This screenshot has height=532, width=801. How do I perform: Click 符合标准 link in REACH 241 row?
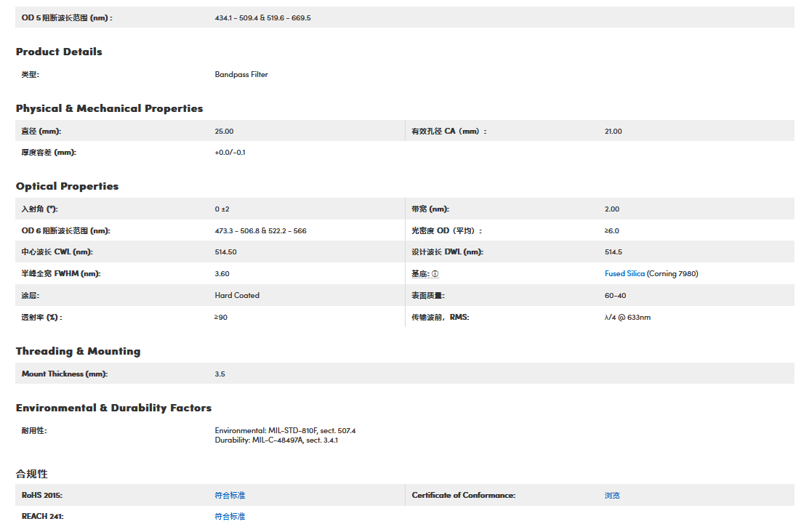click(x=230, y=517)
